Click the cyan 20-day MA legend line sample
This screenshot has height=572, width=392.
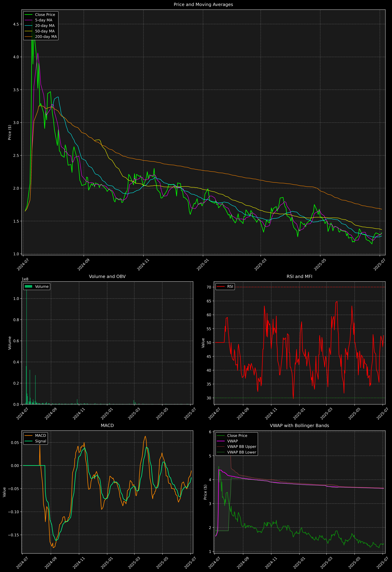coord(29,26)
